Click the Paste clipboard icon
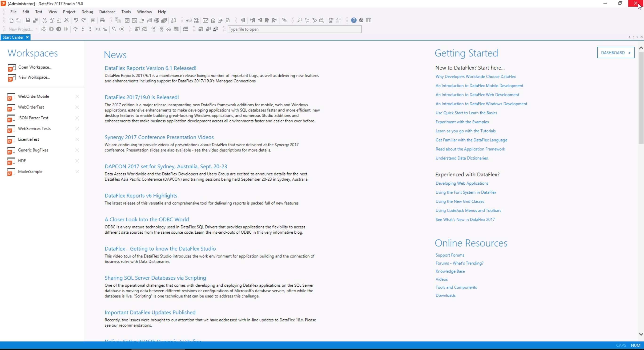The image size is (644, 350). tap(59, 20)
